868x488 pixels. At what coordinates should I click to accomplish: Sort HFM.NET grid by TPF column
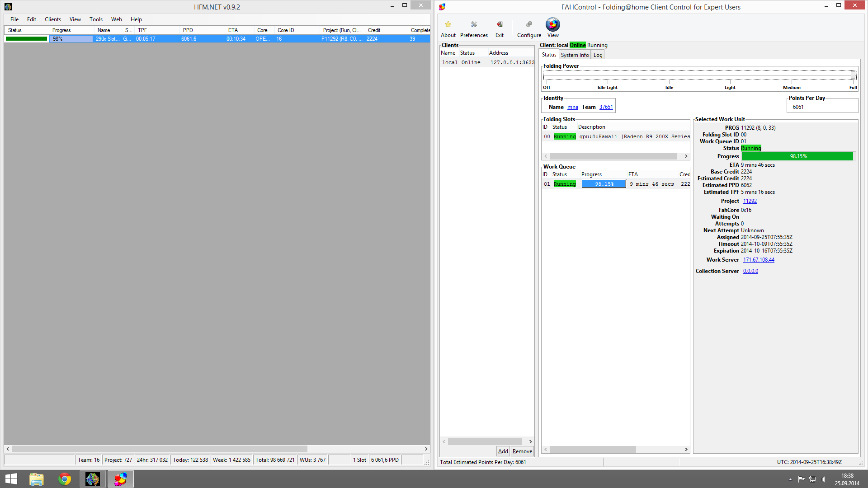click(157, 30)
